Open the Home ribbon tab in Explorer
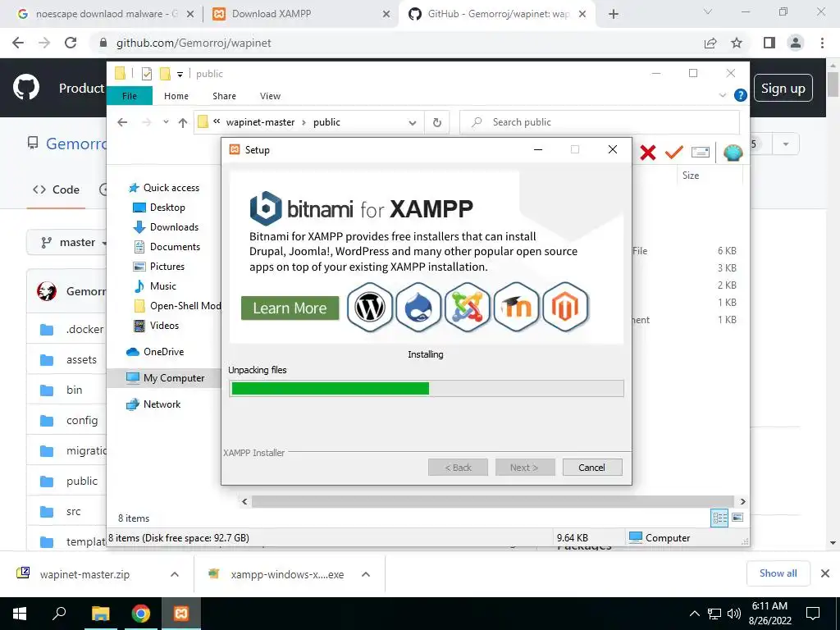The image size is (840, 630). coord(176,96)
